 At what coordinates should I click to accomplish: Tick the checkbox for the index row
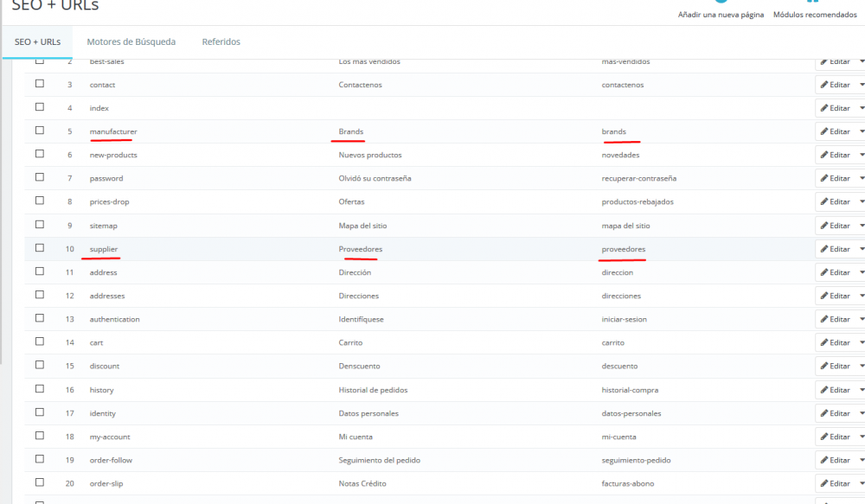click(40, 107)
